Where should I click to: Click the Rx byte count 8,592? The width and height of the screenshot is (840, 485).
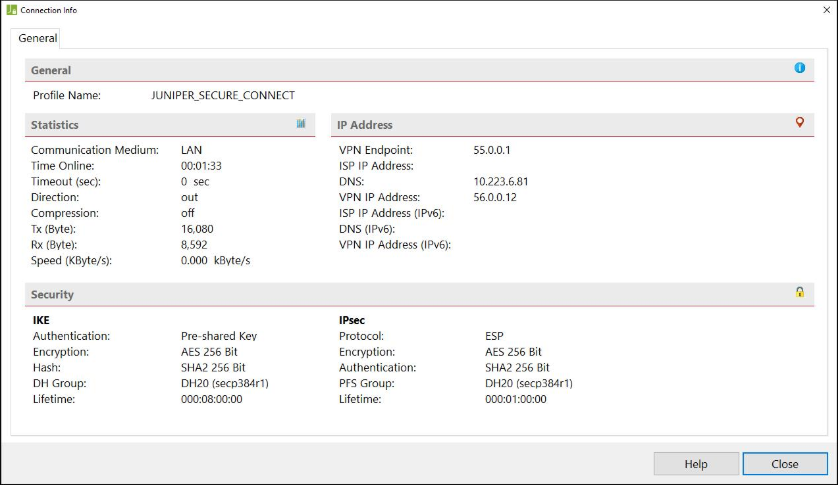coord(194,245)
